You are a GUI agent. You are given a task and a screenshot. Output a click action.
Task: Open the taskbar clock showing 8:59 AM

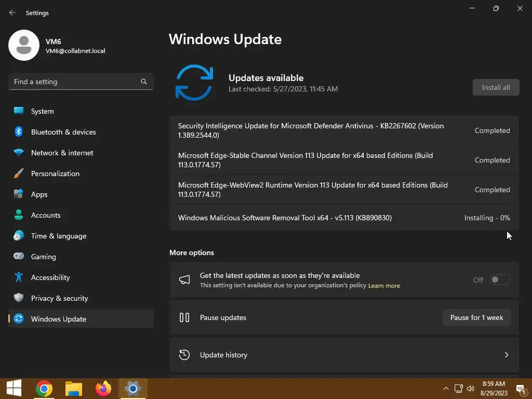[494, 389]
